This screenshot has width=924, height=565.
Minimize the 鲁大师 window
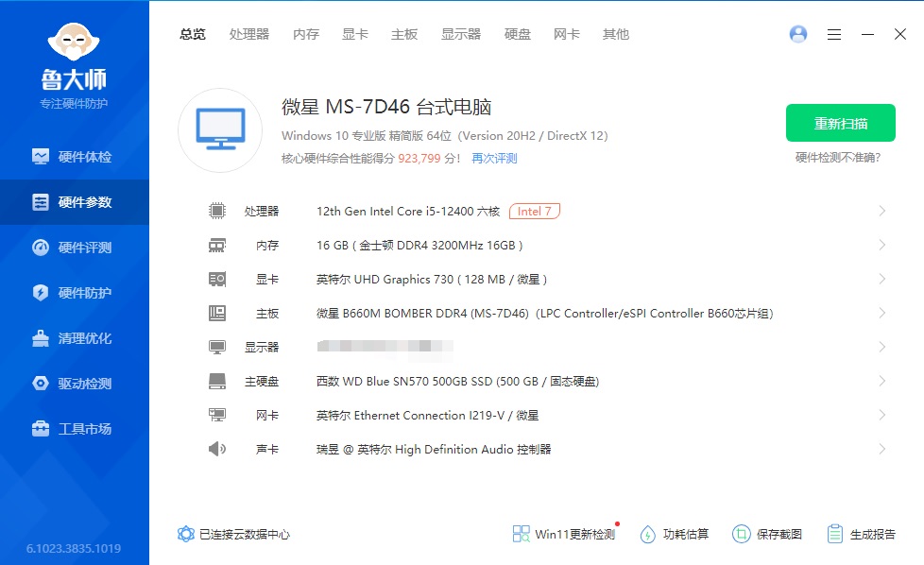click(867, 35)
